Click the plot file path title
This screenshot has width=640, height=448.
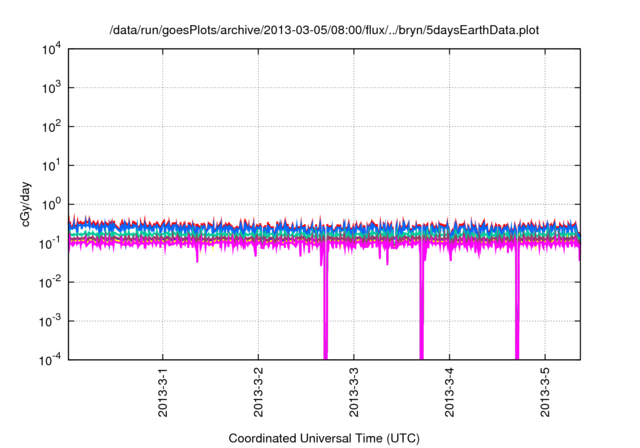point(324,31)
